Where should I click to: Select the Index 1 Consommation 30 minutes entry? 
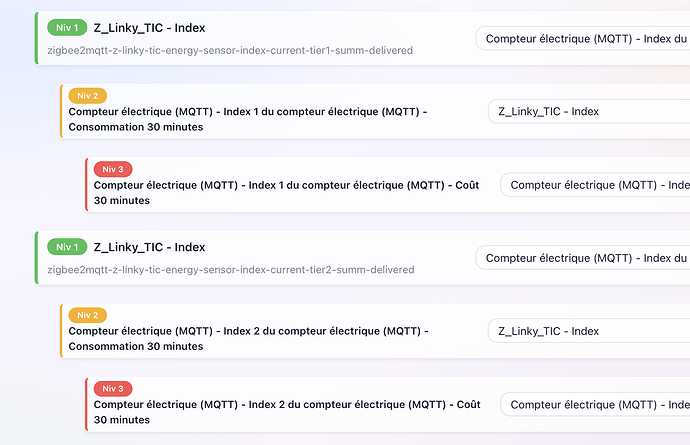248,119
